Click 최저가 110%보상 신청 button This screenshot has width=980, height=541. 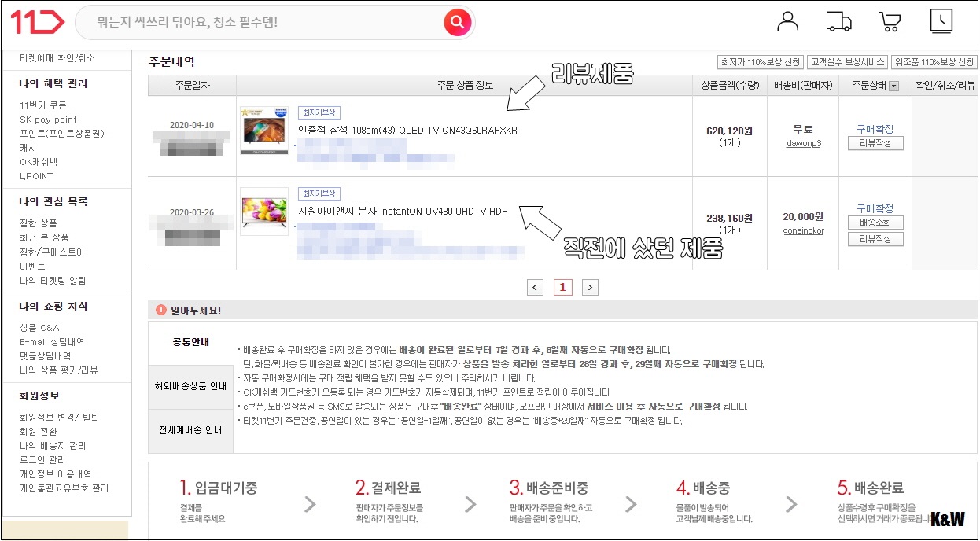tap(760, 62)
